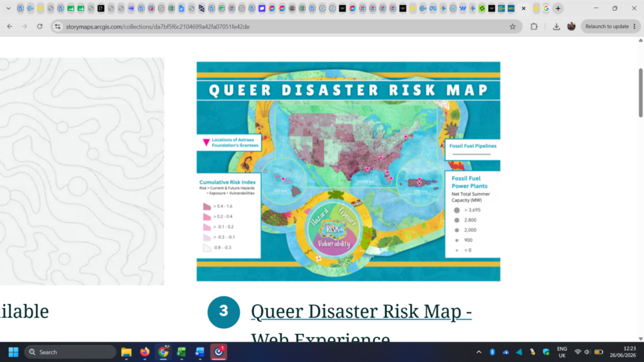644x362 pixels.
Task: Click the numbered 3 badge
Action: click(223, 312)
